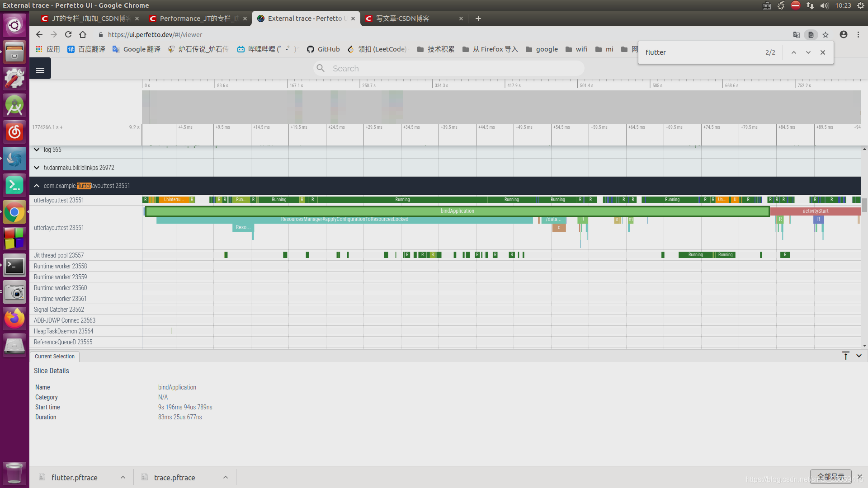Open GitHub bookmark link
The image size is (868, 488).
[323, 49]
